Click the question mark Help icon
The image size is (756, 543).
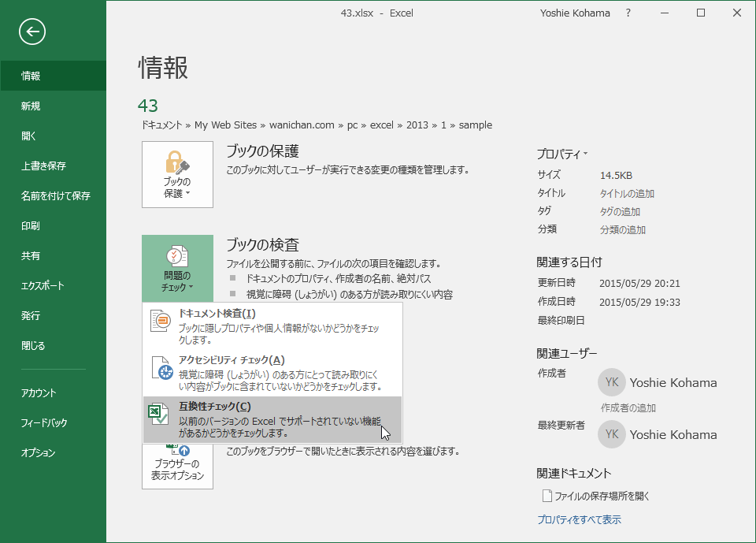pyautogui.click(x=628, y=13)
